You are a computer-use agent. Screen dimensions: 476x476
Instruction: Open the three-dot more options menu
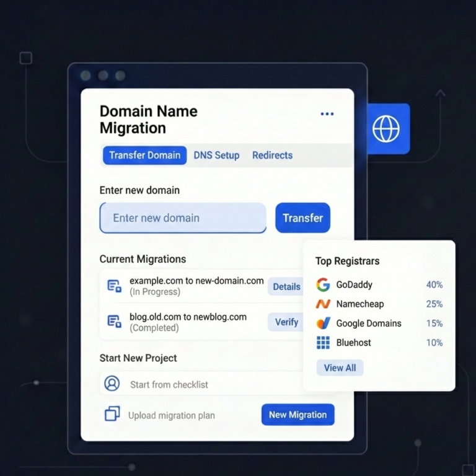(327, 114)
